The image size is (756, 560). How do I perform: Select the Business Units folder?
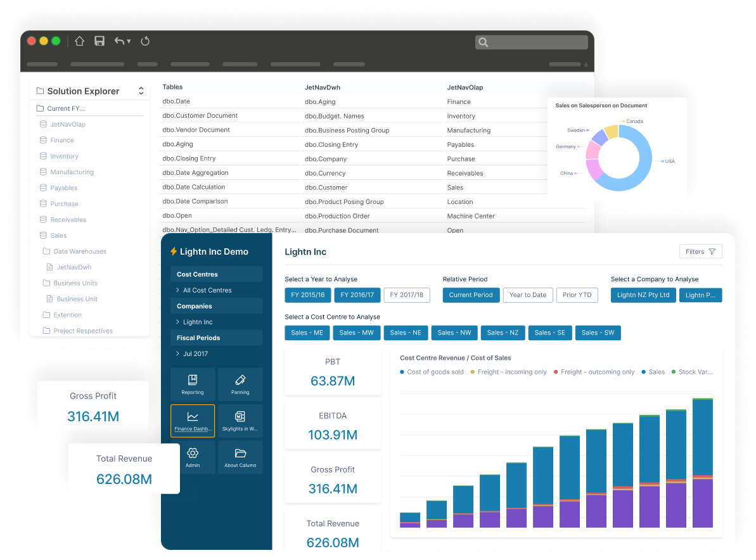(x=75, y=283)
